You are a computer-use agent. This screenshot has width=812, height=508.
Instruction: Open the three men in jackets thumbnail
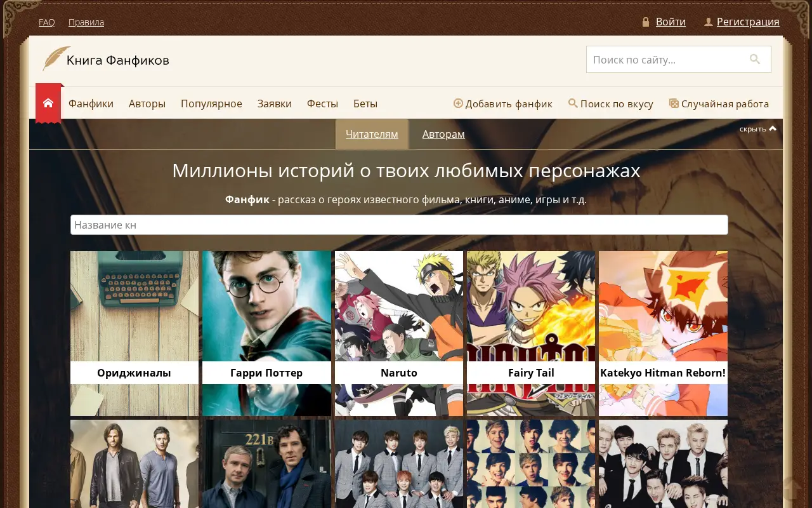pyautogui.click(x=134, y=464)
